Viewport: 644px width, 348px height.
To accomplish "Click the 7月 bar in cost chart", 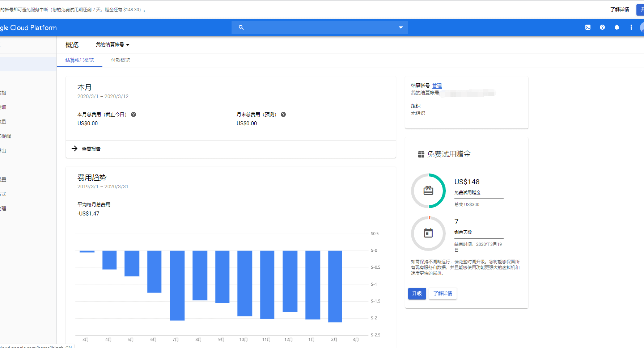I will click(177, 285).
